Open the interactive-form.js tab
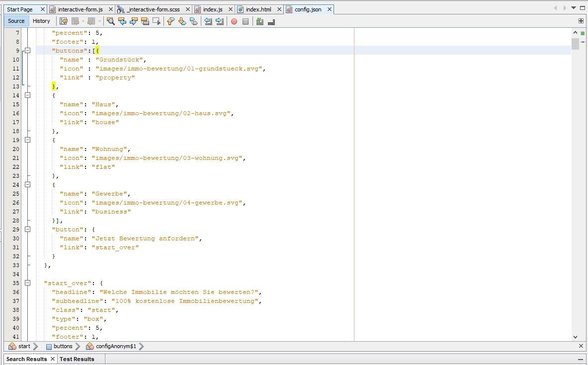 80,9
